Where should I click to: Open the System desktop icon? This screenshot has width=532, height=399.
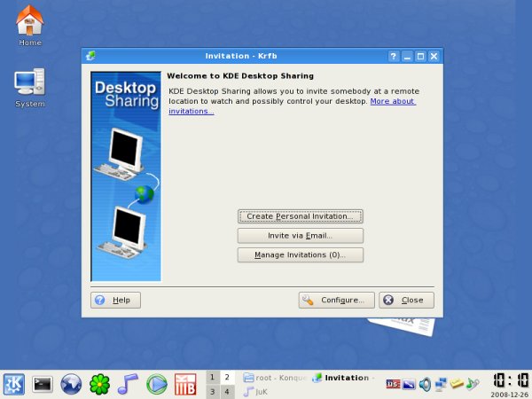pos(30,88)
